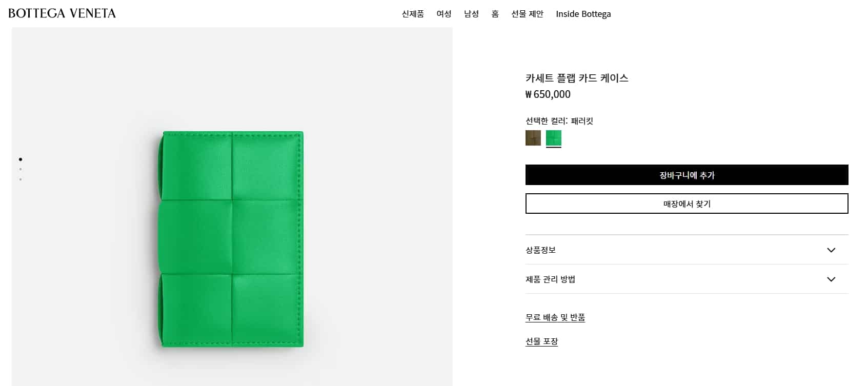This screenshot has height=386, width=868.
Task: Go to Inside Bottega
Action: point(583,14)
